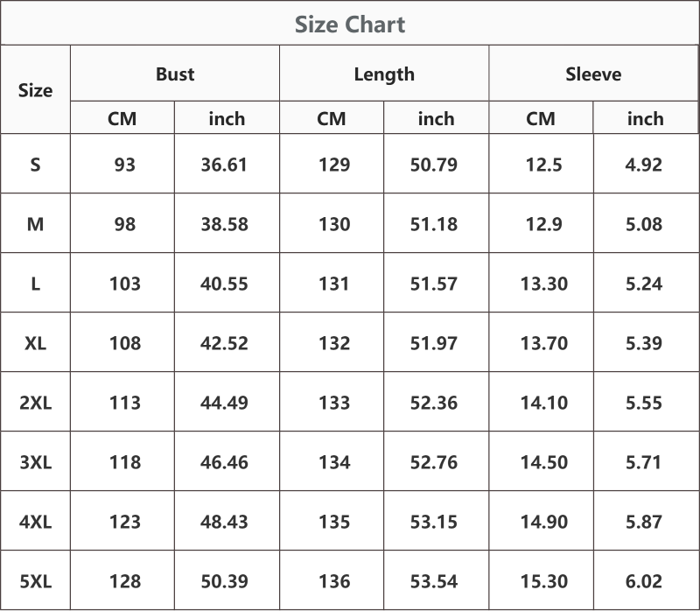700x611 pixels.
Task: Click the 5XL size row label
Action: tap(35, 581)
